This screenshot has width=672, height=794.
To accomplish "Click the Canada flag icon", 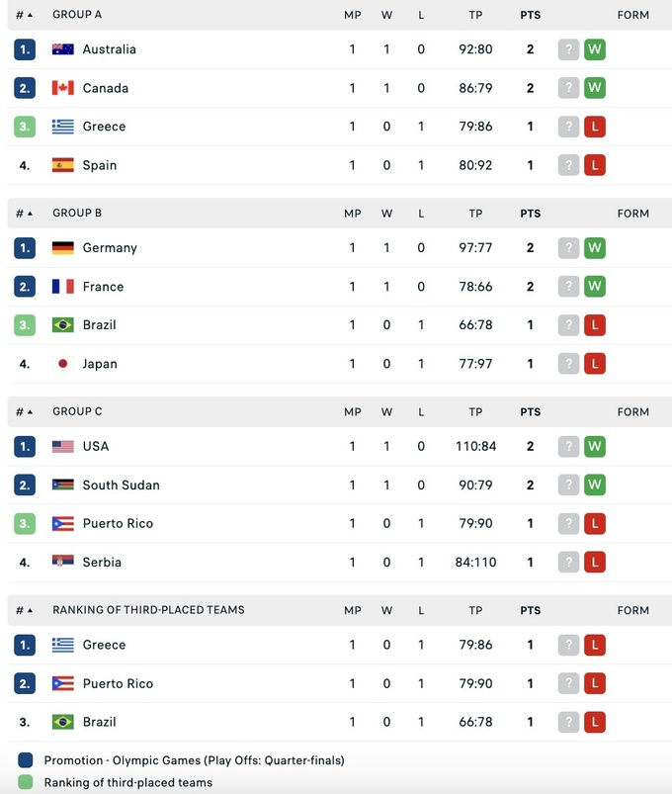I will [x=63, y=88].
